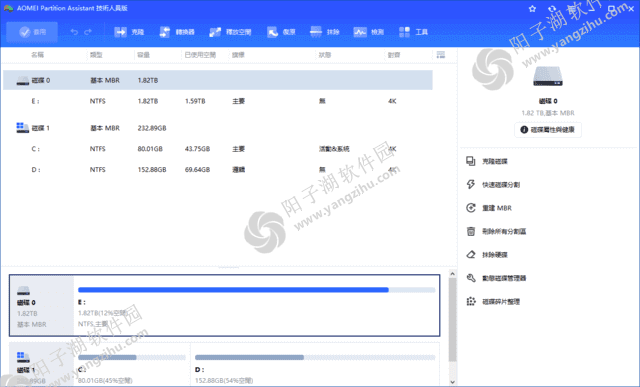
Task: Click Disk Defrag (磁碟碎片整理) option
Action: [493, 302]
